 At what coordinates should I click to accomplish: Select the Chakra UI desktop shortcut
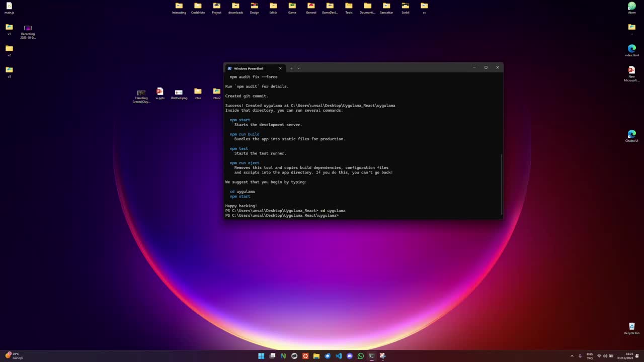pyautogui.click(x=631, y=136)
